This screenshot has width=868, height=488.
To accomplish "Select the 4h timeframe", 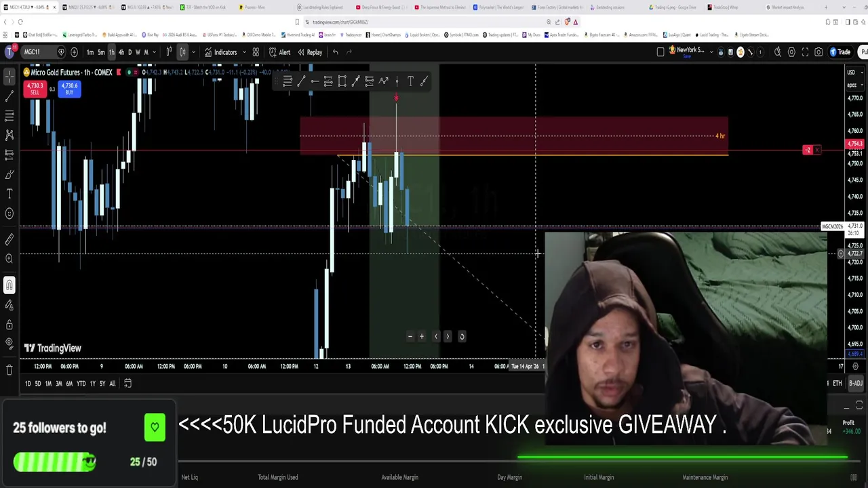I will click(121, 52).
